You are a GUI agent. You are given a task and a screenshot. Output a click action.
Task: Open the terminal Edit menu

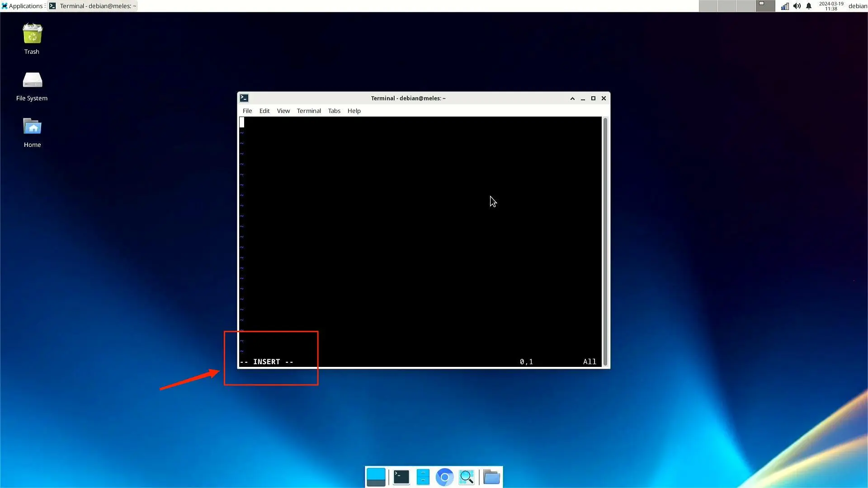coord(264,111)
